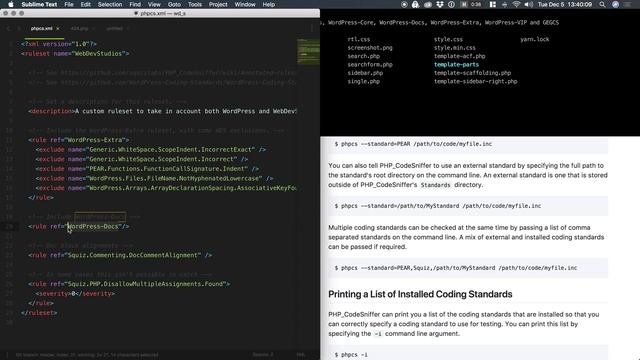Click the status bar selection info text

click(x=87, y=355)
